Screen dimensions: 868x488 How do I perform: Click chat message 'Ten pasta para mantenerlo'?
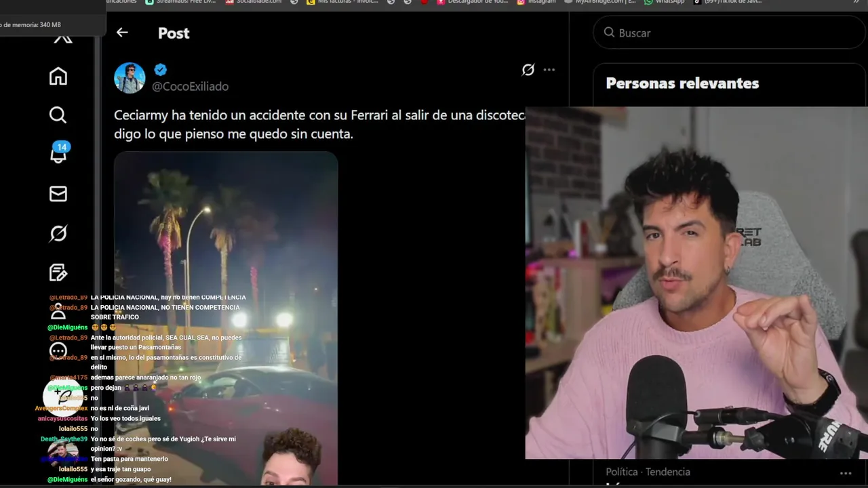click(130, 459)
